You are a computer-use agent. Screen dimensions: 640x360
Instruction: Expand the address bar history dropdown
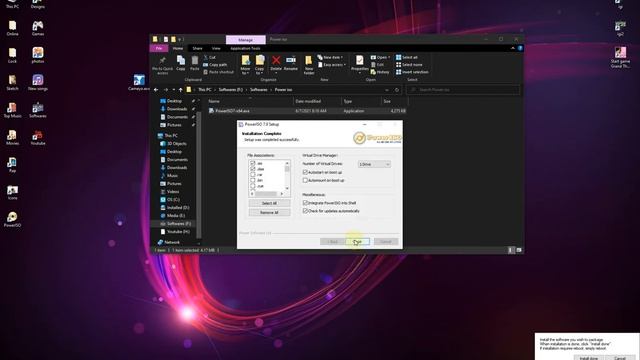(x=387, y=90)
